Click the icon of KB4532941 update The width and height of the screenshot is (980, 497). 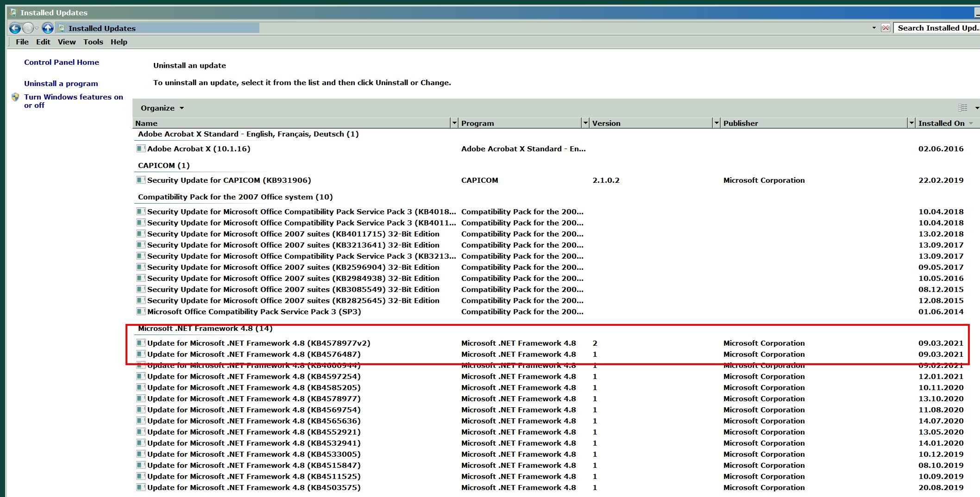141,443
